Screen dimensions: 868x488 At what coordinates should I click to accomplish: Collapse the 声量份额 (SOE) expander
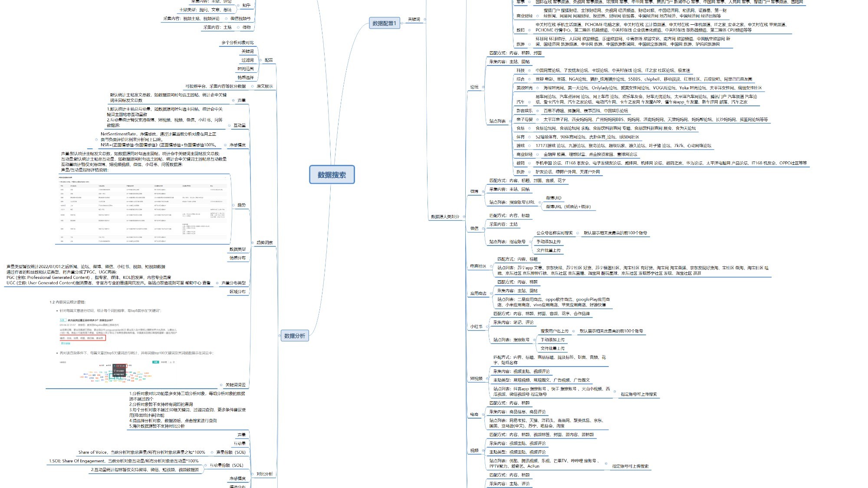(212, 452)
